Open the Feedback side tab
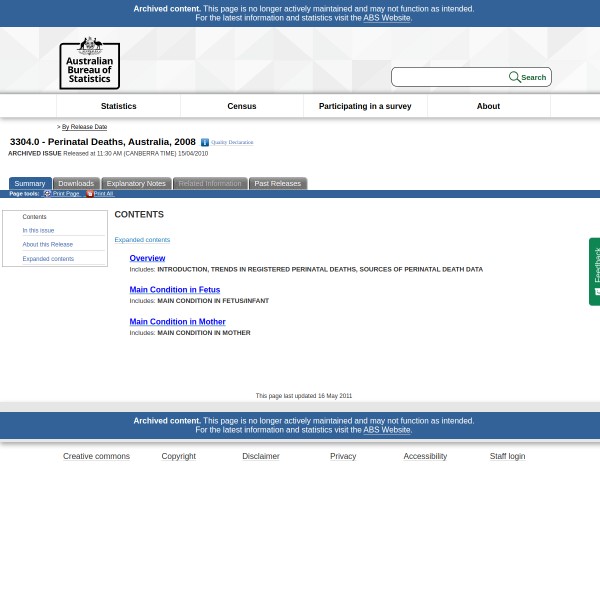This screenshot has height=600, width=600. (x=595, y=271)
